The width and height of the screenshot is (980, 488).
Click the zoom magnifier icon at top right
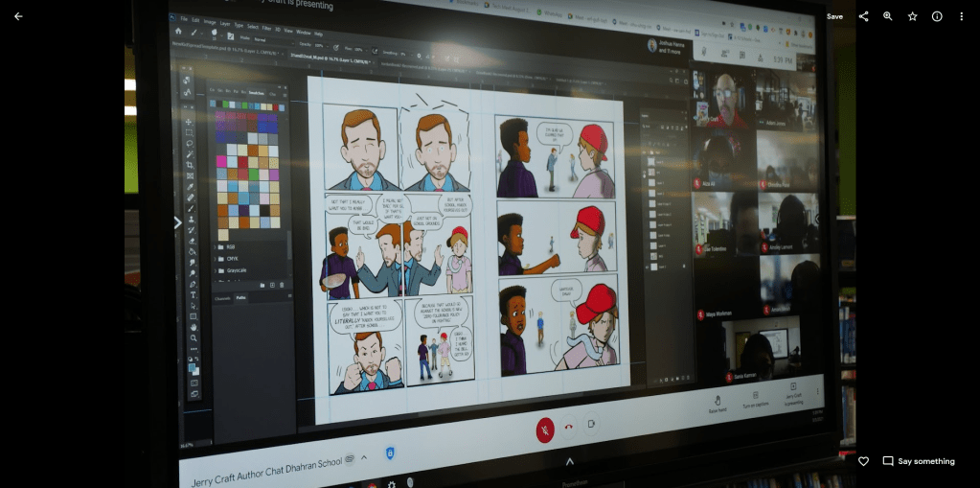pos(888,16)
